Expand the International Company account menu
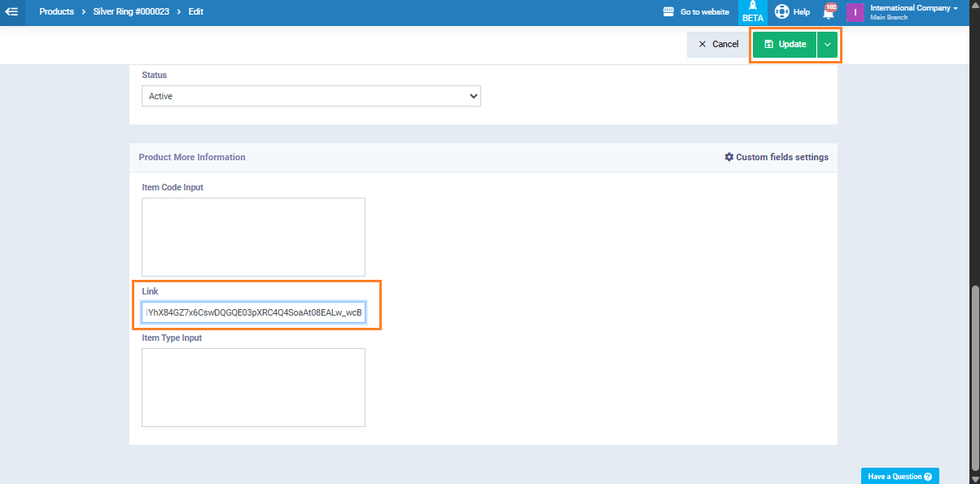This screenshot has height=484, width=980. point(913,8)
